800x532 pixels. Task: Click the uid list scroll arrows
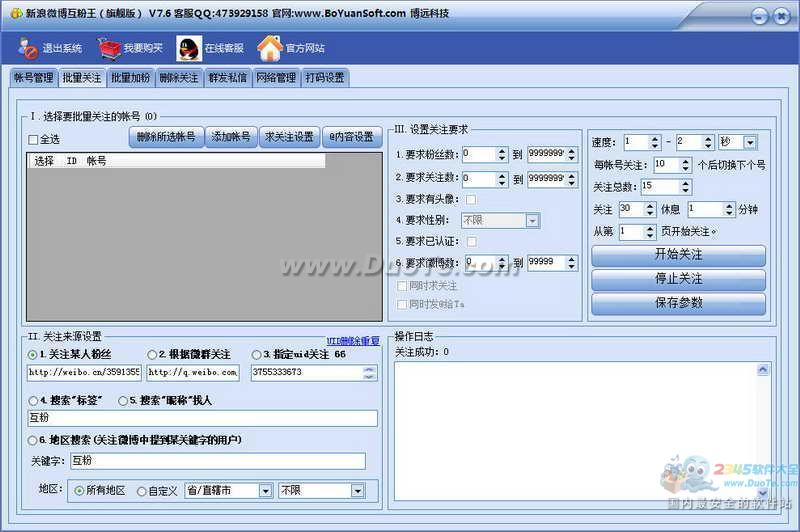(369, 373)
